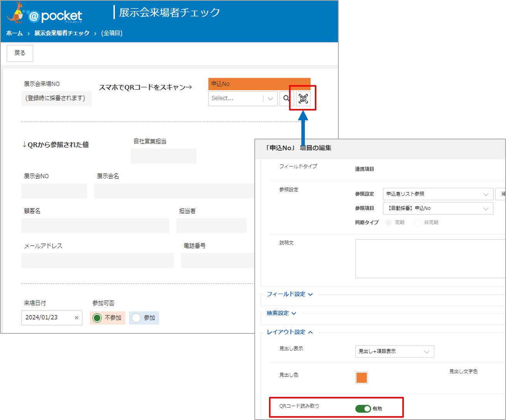Open the 【自動採番】申込No dropdown
This screenshot has width=506, height=420.
click(x=438, y=208)
